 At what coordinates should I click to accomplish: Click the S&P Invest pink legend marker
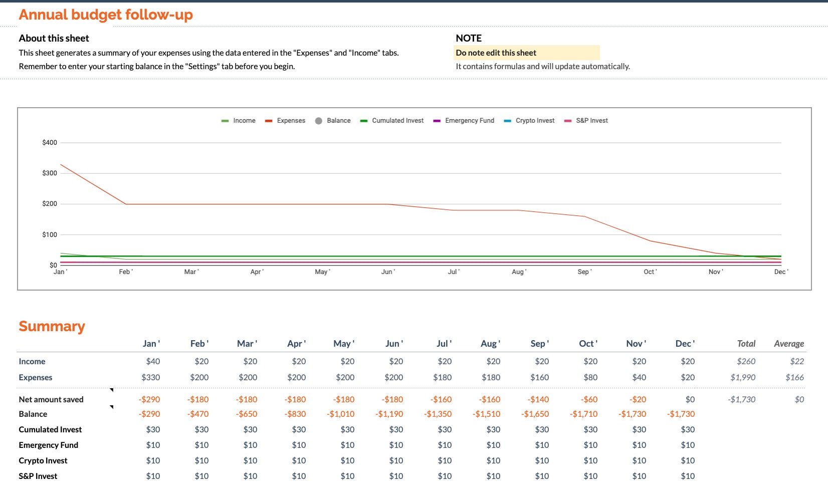point(567,120)
